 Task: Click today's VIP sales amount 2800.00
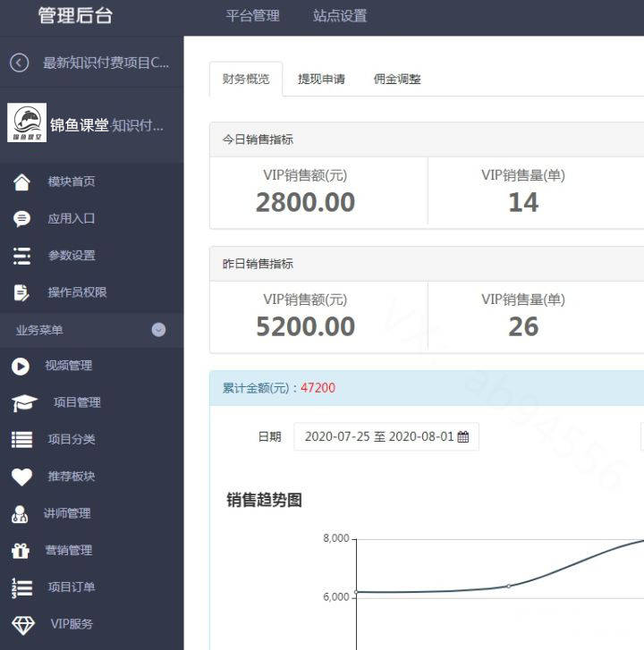pyautogui.click(x=305, y=203)
